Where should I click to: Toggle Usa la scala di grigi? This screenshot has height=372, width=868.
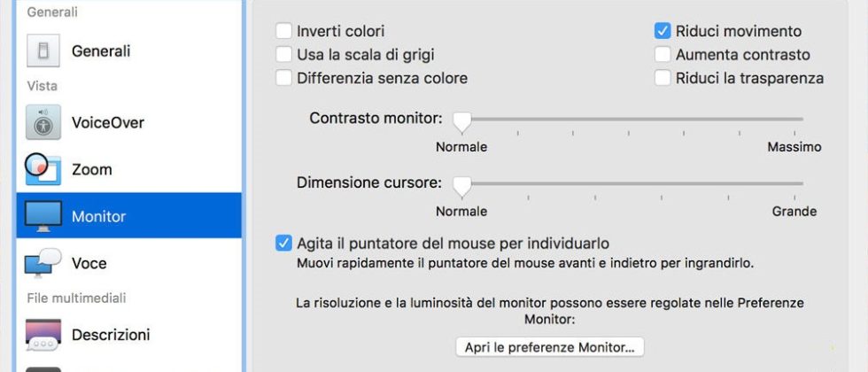tap(283, 55)
